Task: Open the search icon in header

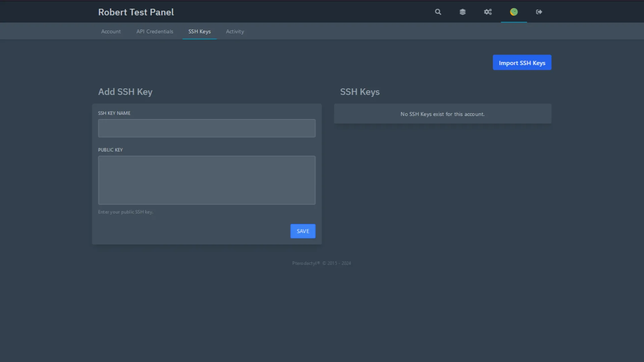Action: click(438, 12)
